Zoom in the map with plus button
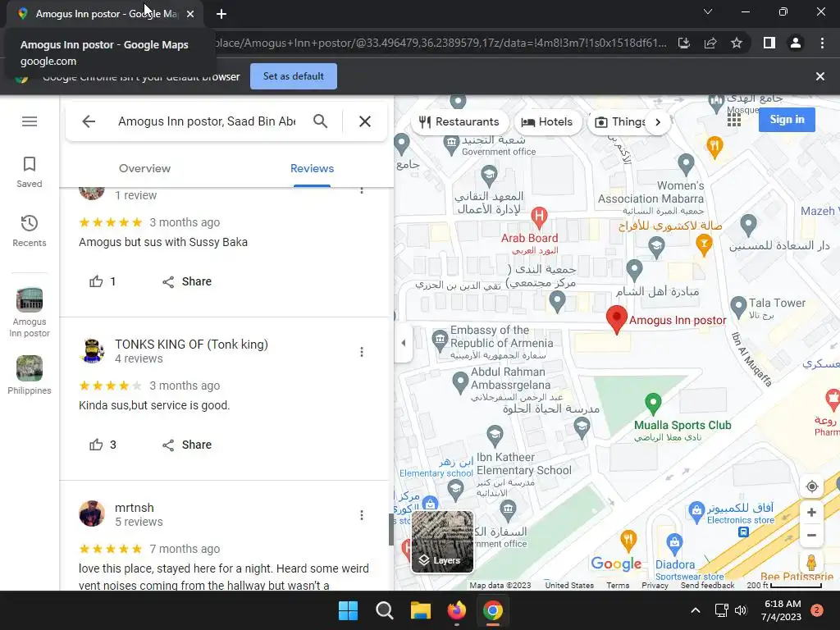This screenshot has width=840, height=630. (x=811, y=512)
